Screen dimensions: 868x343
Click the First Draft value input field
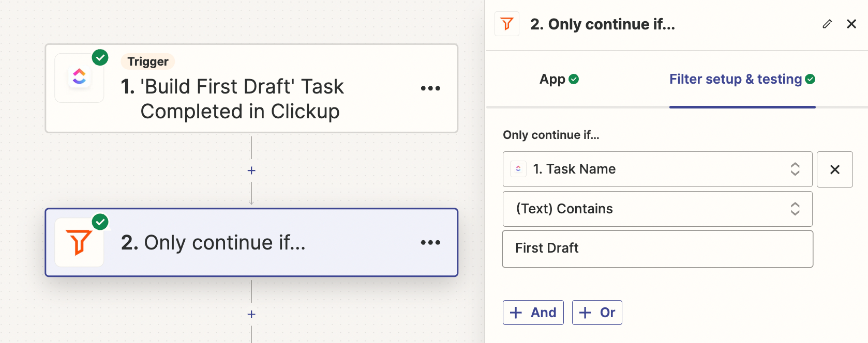click(x=657, y=248)
